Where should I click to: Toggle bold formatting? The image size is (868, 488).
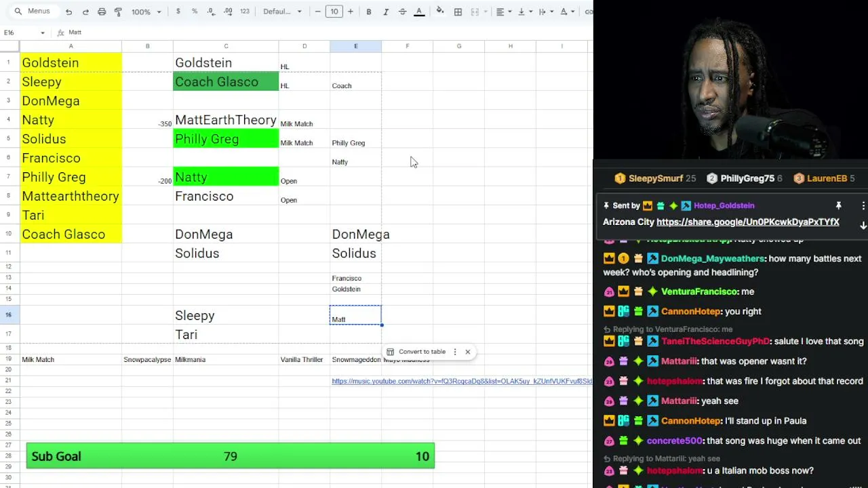(x=369, y=12)
